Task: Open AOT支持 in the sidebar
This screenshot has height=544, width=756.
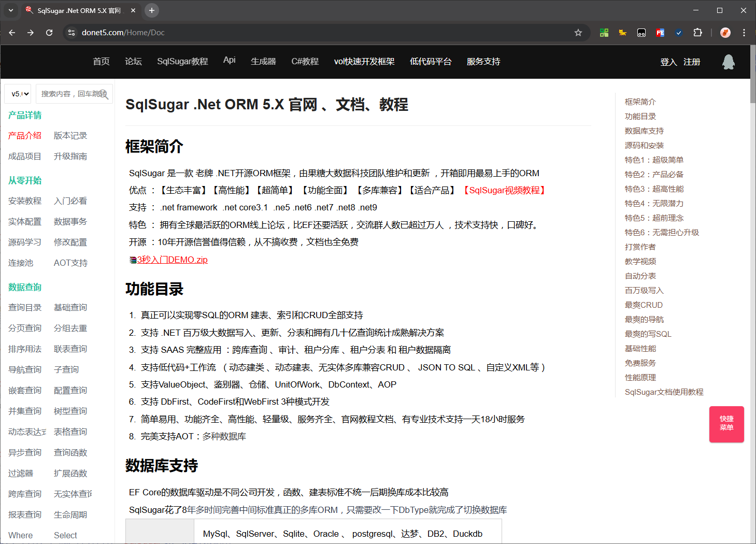Action: tap(71, 263)
